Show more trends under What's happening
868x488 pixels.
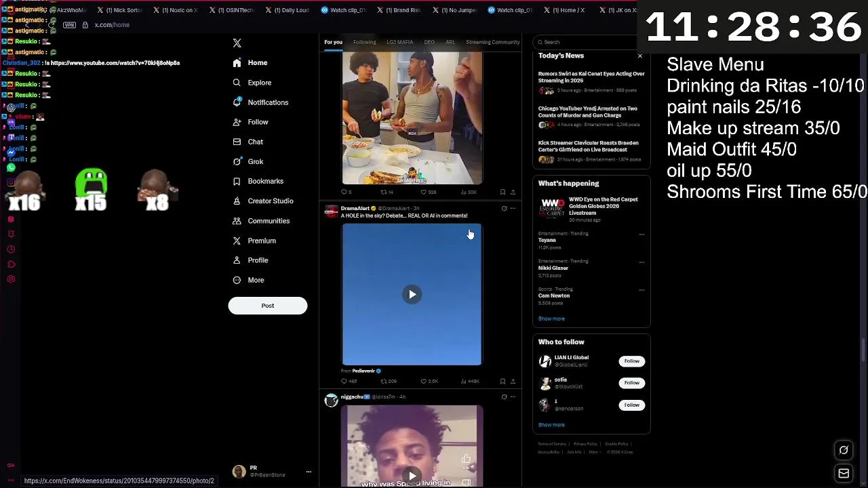(x=551, y=319)
